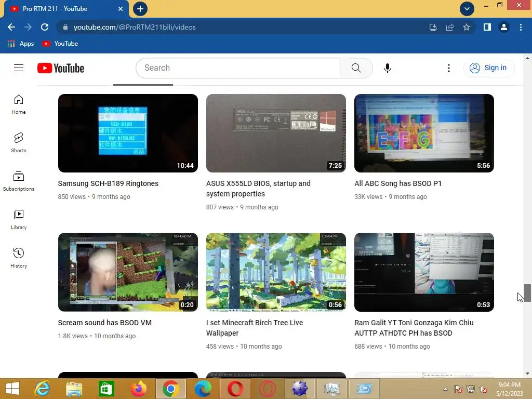The width and height of the screenshot is (532, 399).
Task: Share this page icon in address bar
Action: point(450,27)
